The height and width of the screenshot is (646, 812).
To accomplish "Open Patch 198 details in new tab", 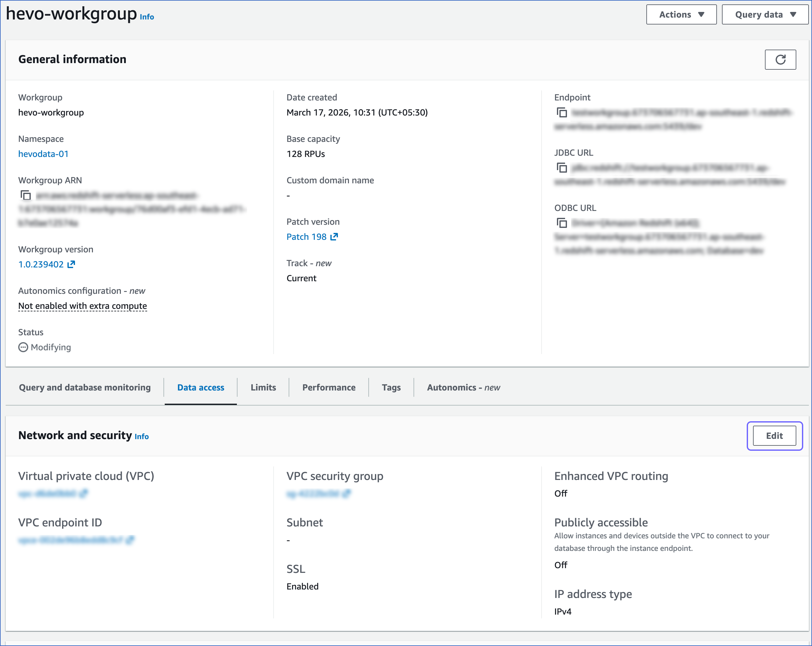I will [x=307, y=237].
